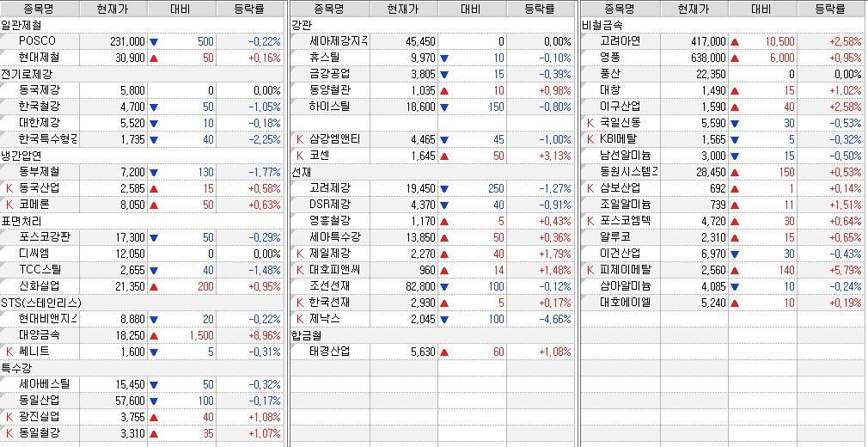868x447 pixels.
Task: Click the K marker next to 코메론
Action: pyautogui.click(x=9, y=205)
